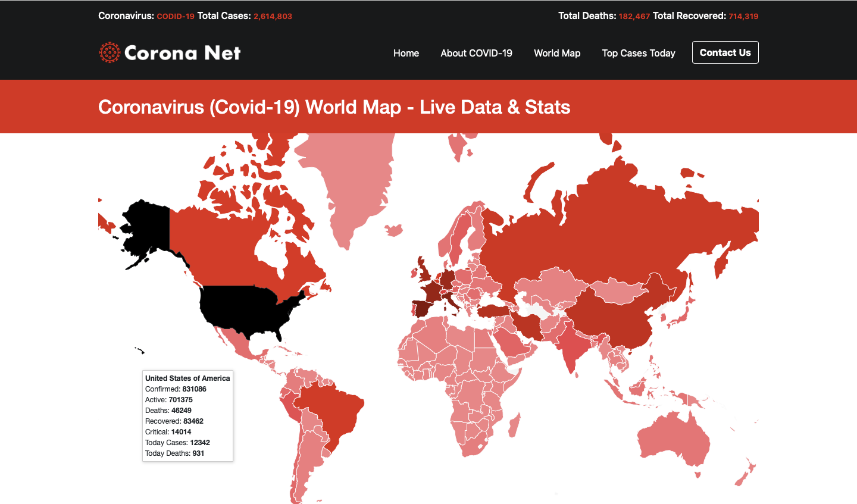
Task: Select Spain on the world map
Action: [x=423, y=309]
